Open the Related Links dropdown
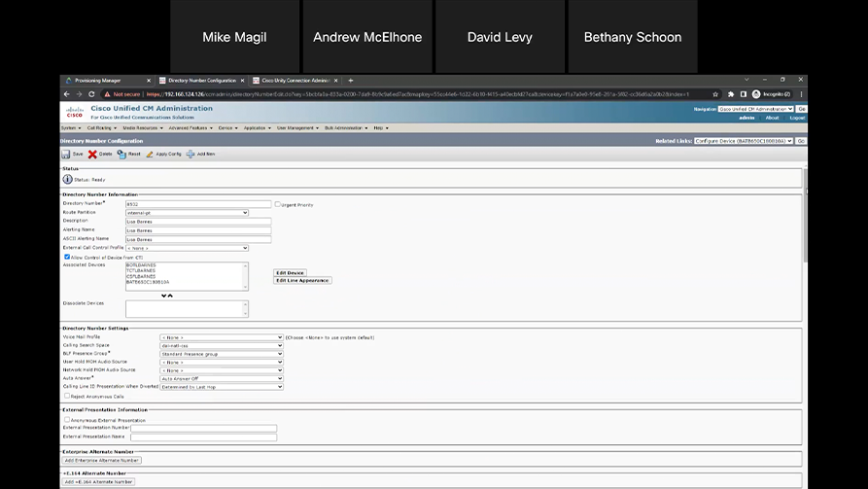The image size is (868, 489). 744,141
